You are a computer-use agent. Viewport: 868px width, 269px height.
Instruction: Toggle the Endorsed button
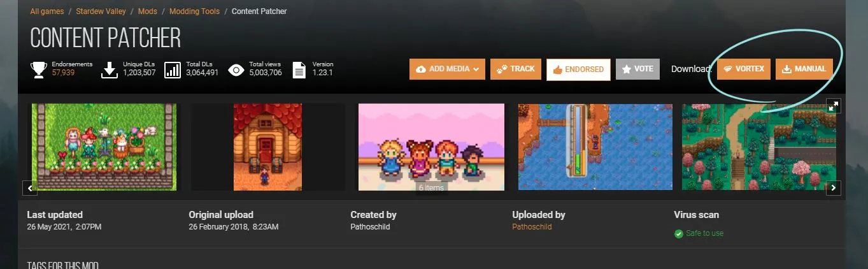(578, 69)
